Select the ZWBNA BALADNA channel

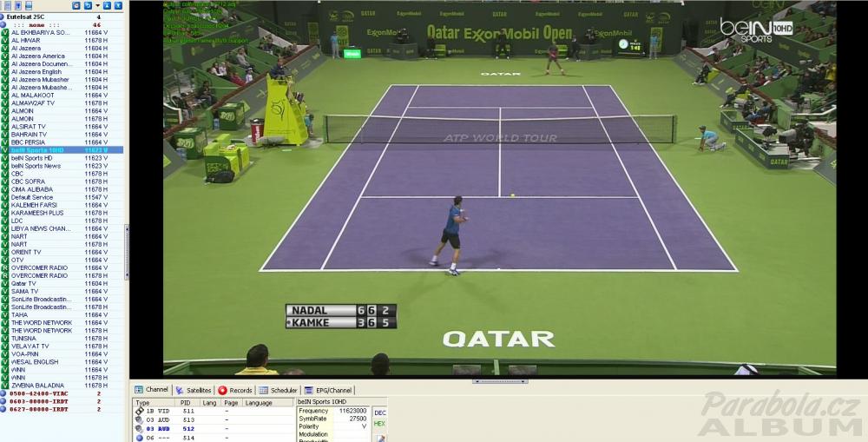[x=62, y=385]
